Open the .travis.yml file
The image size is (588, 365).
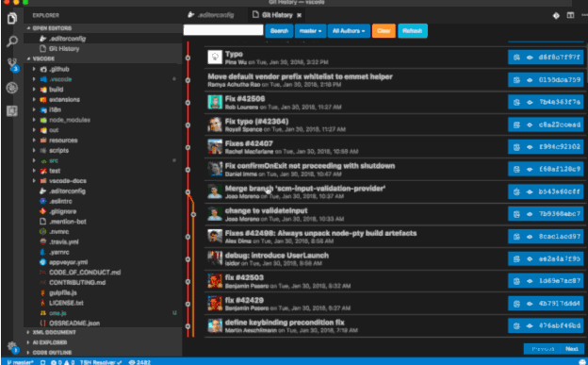pyautogui.click(x=64, y=241)
